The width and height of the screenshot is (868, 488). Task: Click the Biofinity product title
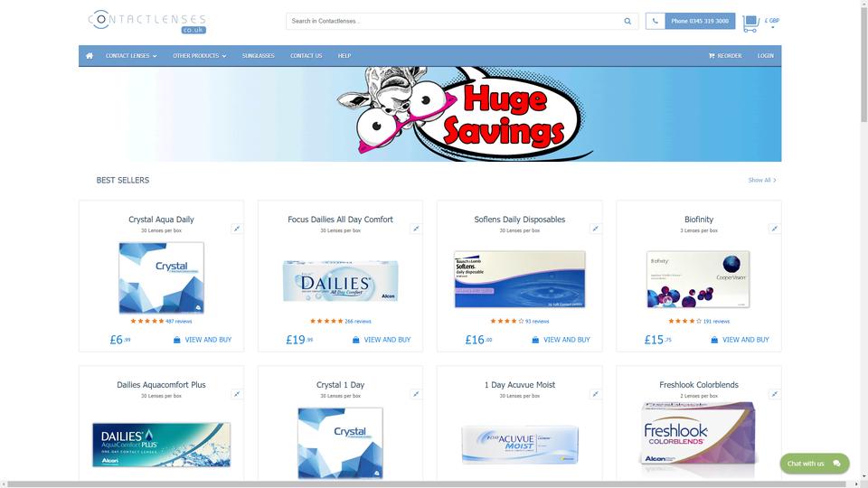click(699, 220)
